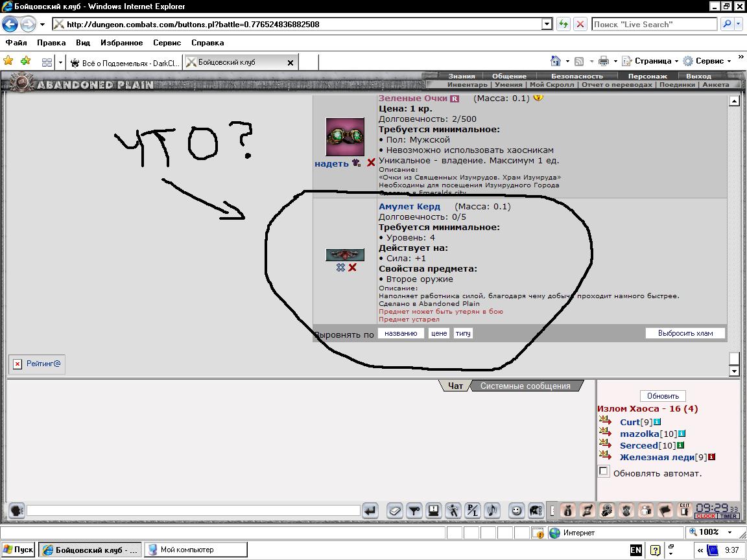The width and height of the screenshot is (747, 560).
Task: Open info icon next to mazolka[10]
Action: pos(682,434)
